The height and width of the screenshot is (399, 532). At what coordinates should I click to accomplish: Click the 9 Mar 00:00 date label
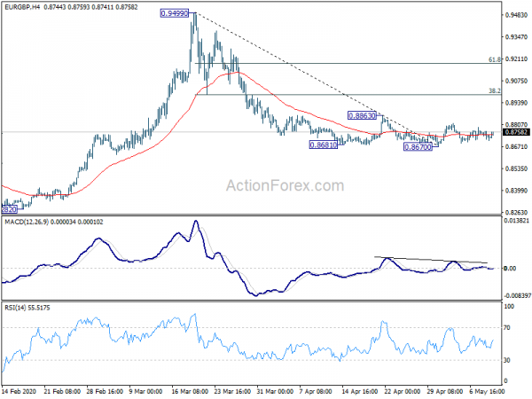146,391
